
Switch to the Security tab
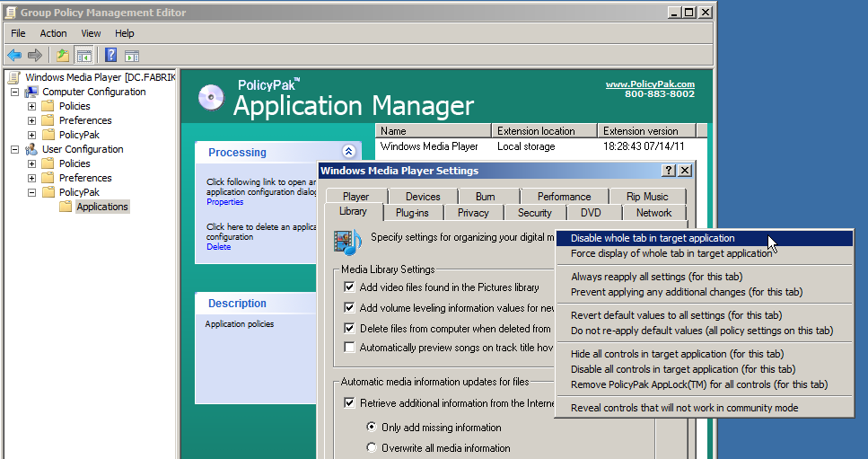pyautogui.click(x=535, y=213)
